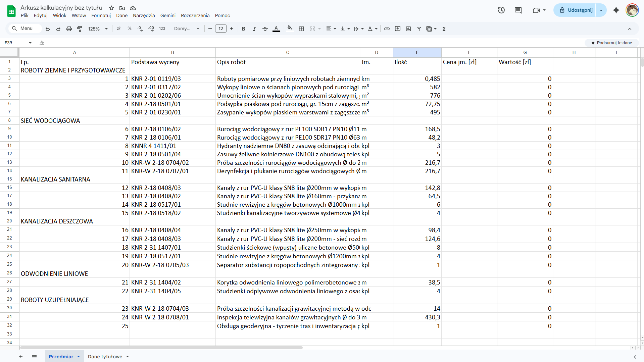The width and height of the screenshot is (644, 362).
Task: Add a comment via the toolbar icon
Action: pyautogui.click(x=398, y=29)
